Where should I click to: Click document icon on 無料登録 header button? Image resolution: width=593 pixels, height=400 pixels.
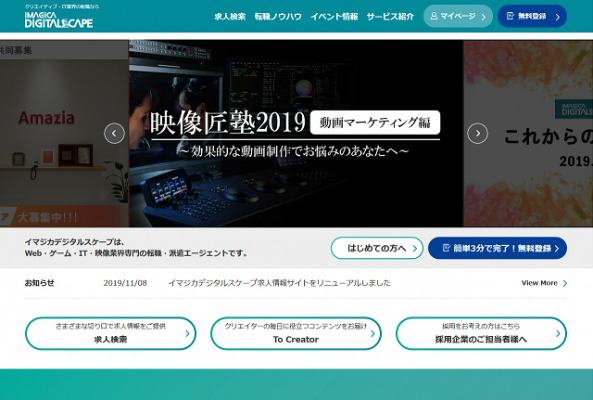point(510,16)
